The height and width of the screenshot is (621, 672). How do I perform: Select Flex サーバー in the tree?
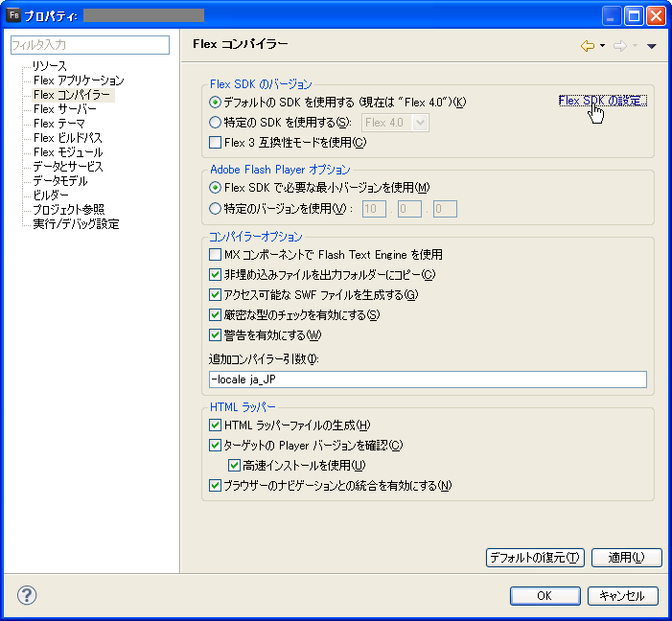[x=65, y=109]
